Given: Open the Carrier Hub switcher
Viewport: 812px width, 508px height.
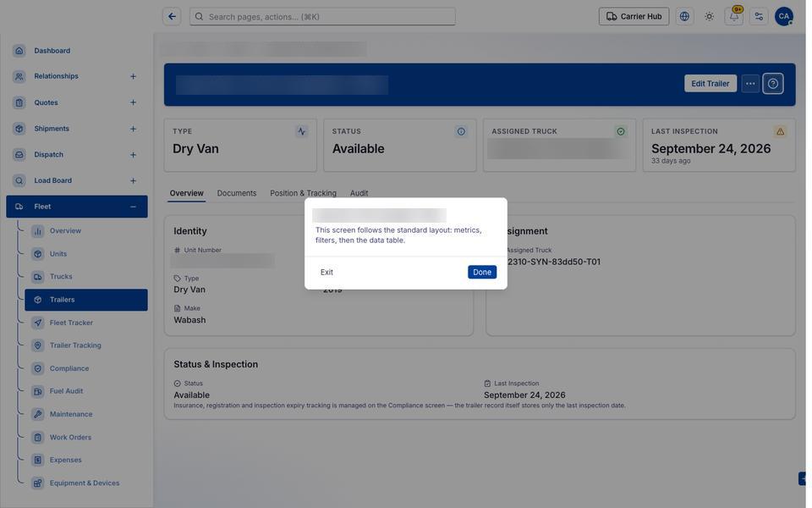Looking at the screenshot, I should (x=634, y=17).
